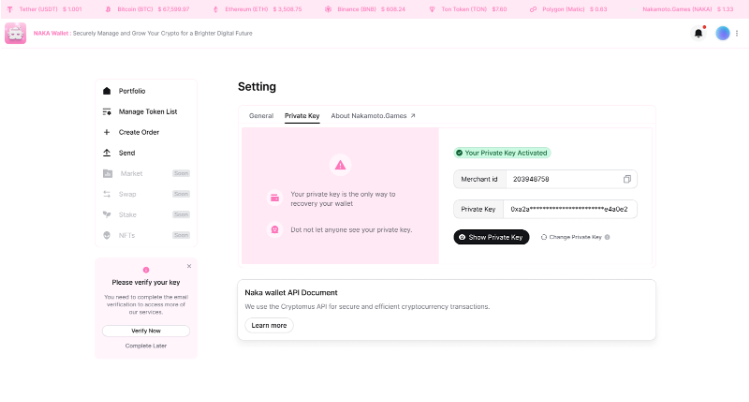Open the user profile avatar
This screenshot has height=402, width=749.
[723, 33]
